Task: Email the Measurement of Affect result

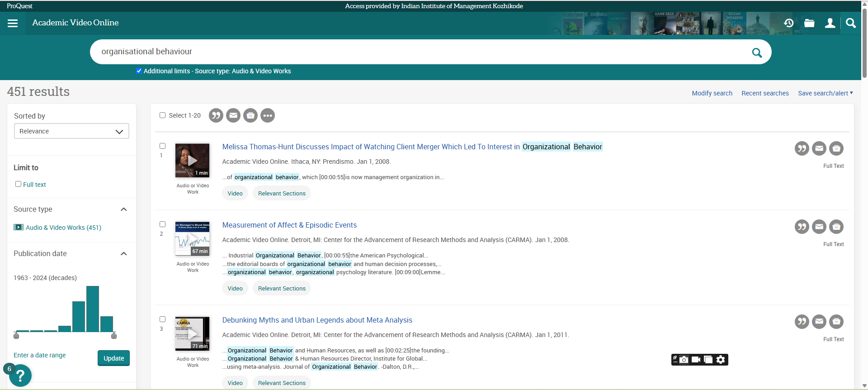Action: [x=819, y=227]
